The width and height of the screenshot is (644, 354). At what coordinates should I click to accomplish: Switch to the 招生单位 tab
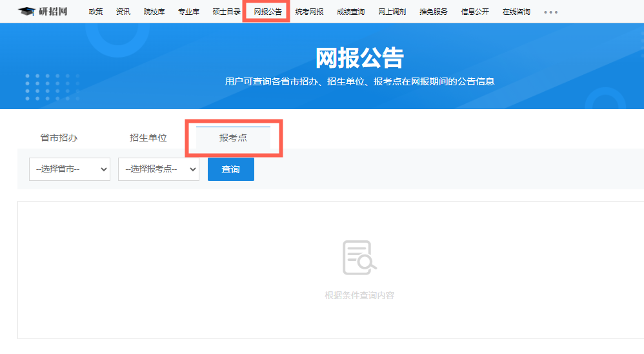[x=148, y=138]
